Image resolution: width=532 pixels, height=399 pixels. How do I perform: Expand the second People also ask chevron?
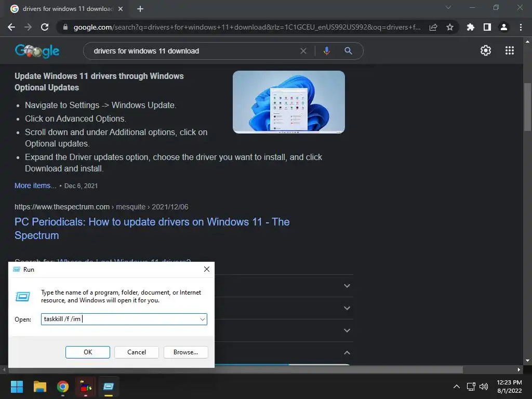click(x=347, y=309)
